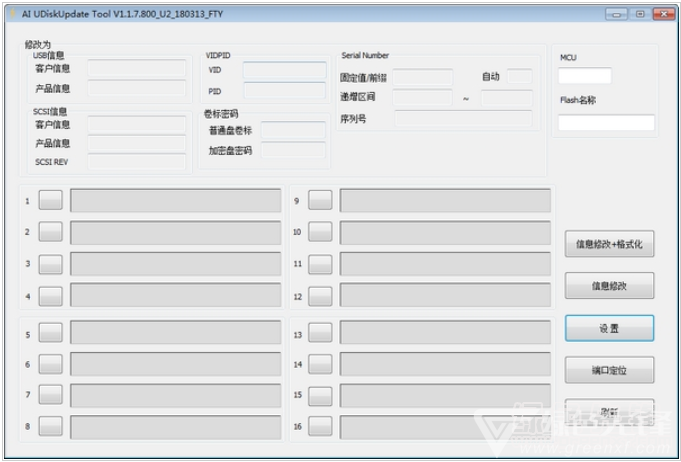Click the port 7 small button
The height and width of the screenshot is (462, 681).
click(50, 395)
